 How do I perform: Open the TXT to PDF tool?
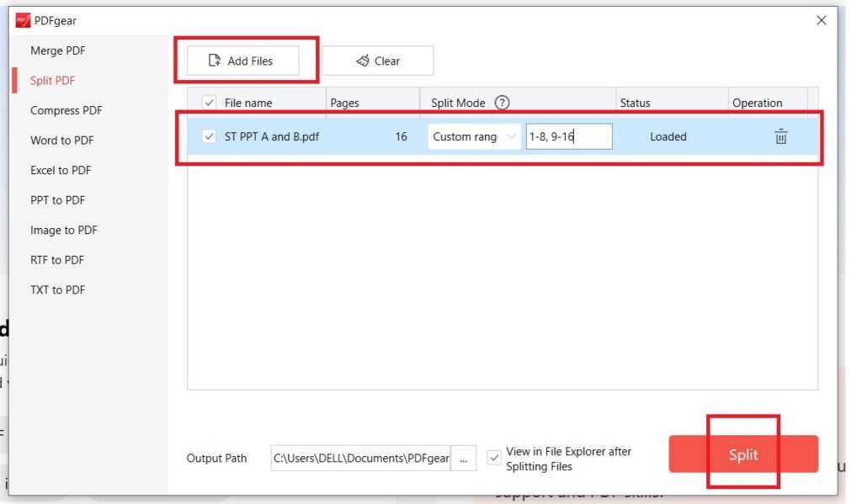tap(58, 289)
